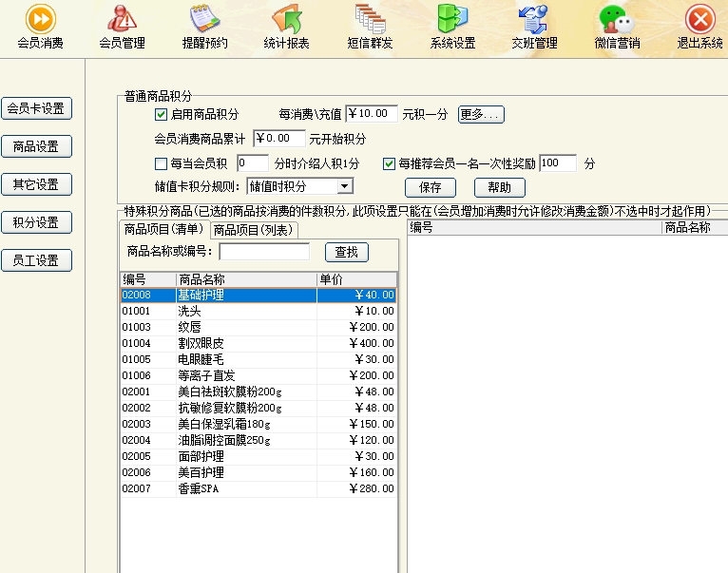This screenshot has height=573, width=728.
Task: Open 系统设置 system settings icon
Action: point(452,19)
